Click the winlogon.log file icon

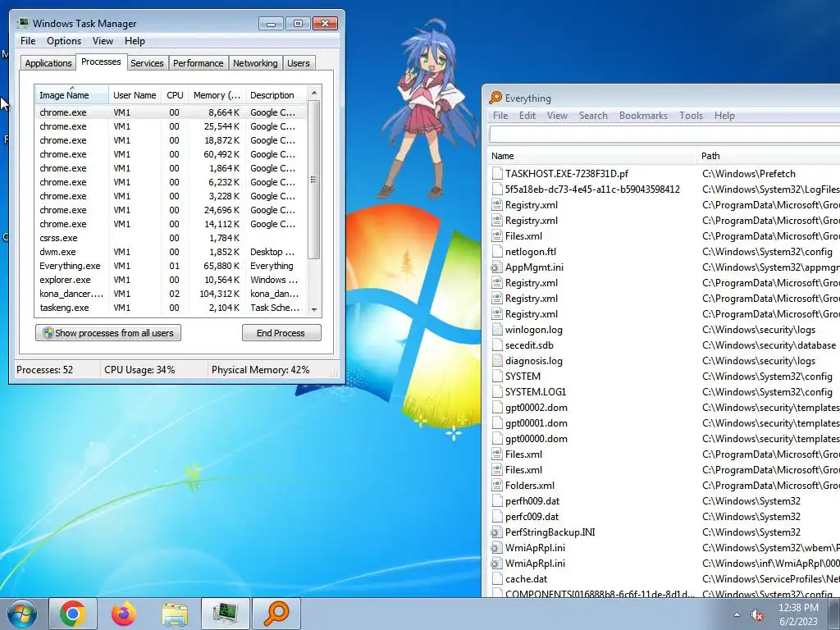click(x=497, y=330)
